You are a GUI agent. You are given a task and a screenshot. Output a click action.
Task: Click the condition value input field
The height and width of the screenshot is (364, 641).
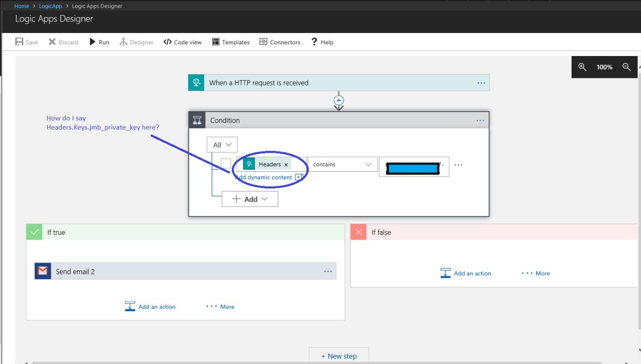414,167
